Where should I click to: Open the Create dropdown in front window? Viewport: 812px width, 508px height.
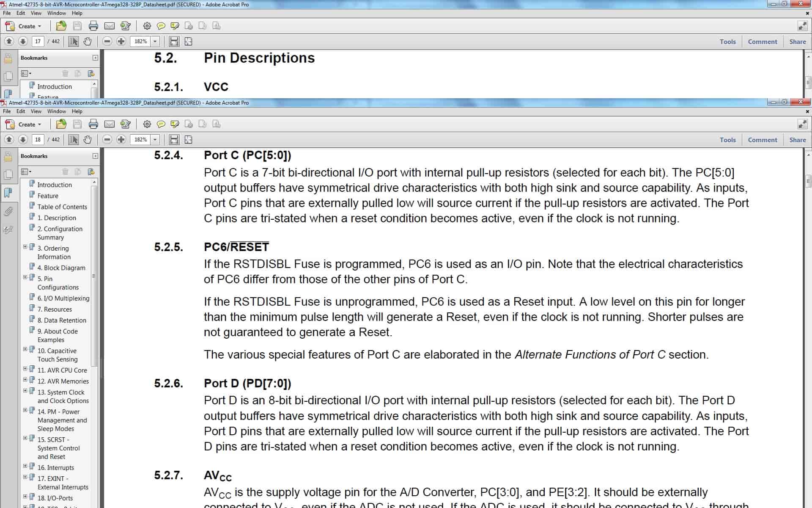point(24,124)
